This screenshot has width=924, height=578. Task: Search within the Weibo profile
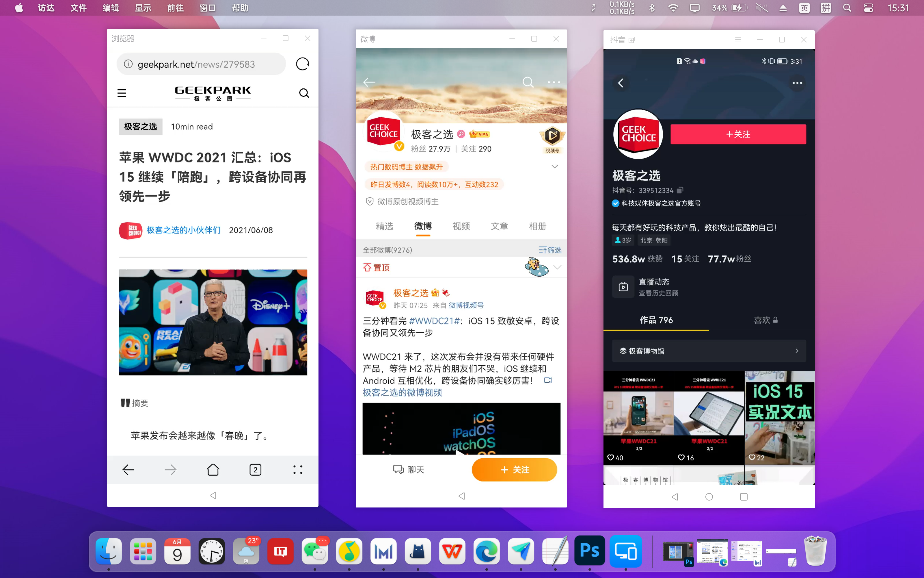(528, 82)
